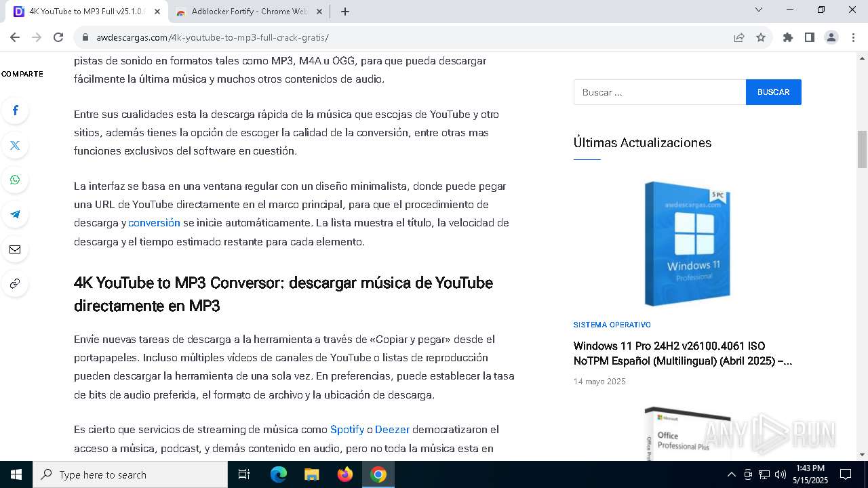The image size is (868, 488).
Task: Share the article on Facebook
Action: (x=15, y=110)
